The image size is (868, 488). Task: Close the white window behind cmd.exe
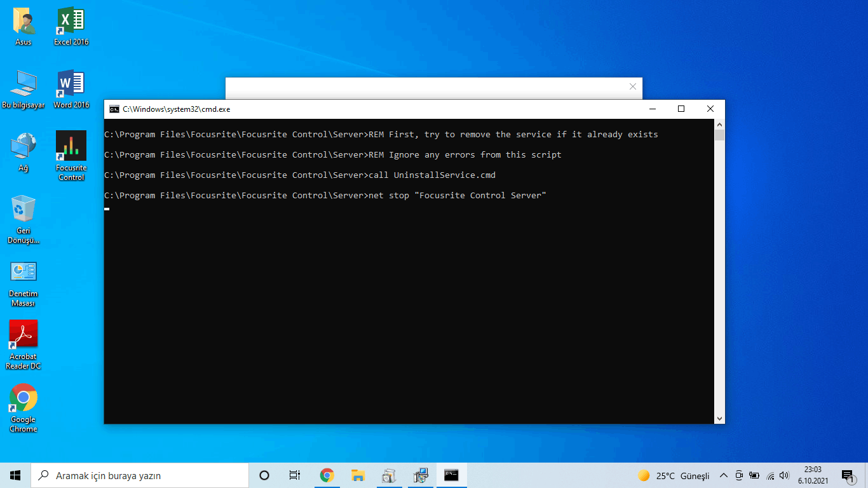tap(632, 86)
